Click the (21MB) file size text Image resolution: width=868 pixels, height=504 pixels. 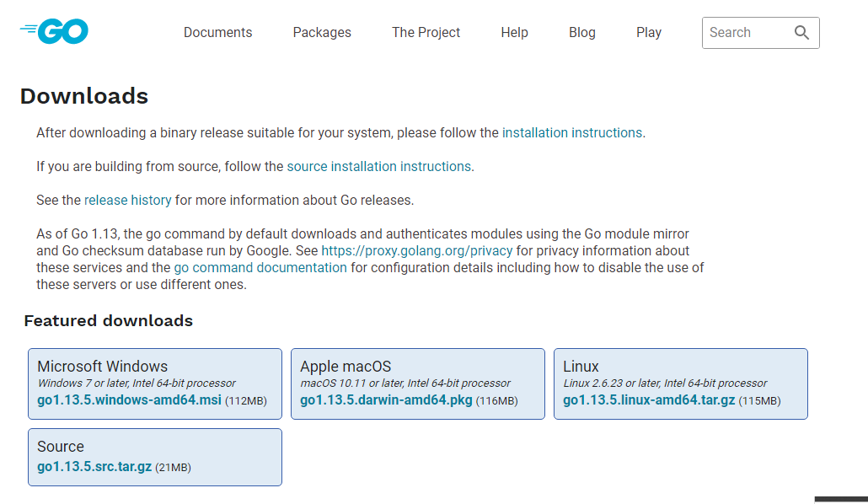pos(173,468)
